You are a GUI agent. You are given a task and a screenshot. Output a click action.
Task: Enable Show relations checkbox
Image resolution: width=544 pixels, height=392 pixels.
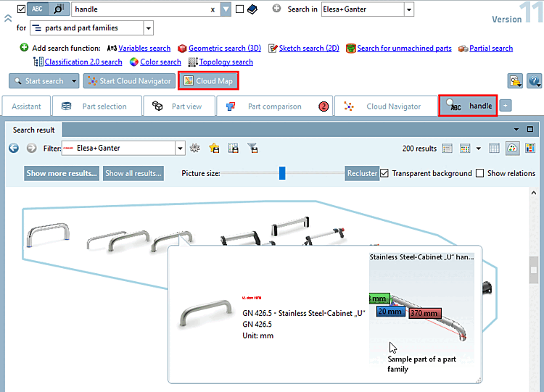(480, 173)
